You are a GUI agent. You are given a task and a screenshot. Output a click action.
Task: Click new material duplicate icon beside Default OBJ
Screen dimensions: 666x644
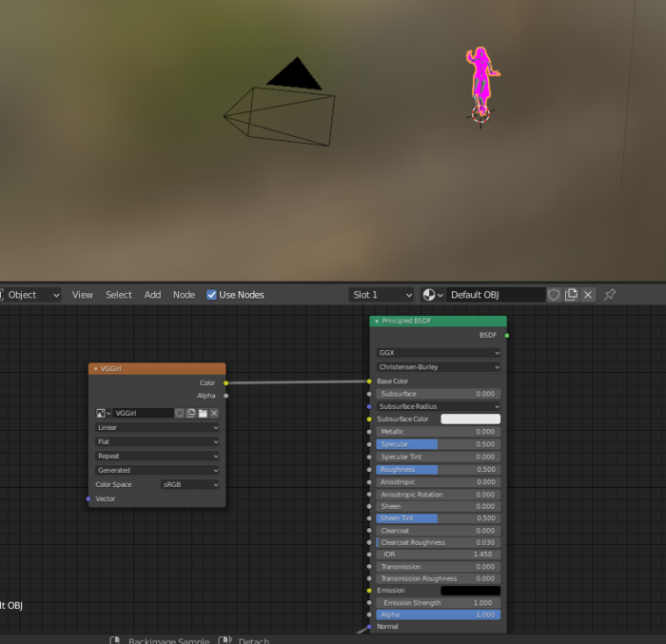click(571, 295)
